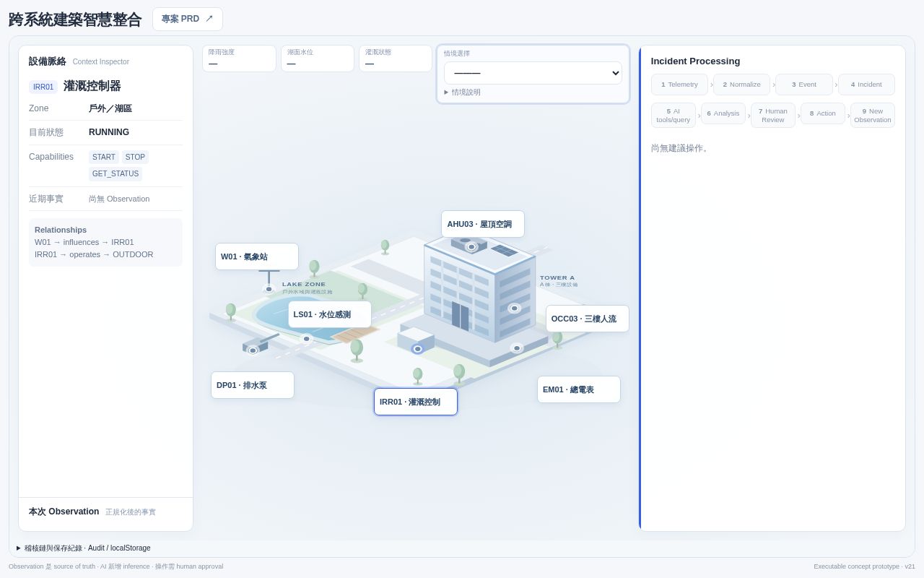Open the 情境選擇 scenario dropdown
This screenshot has width=924, height=578.
(533, 73)
